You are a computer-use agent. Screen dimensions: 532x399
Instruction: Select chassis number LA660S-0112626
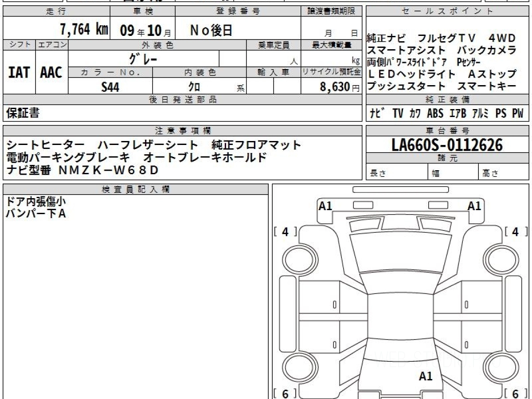[447, 145]
